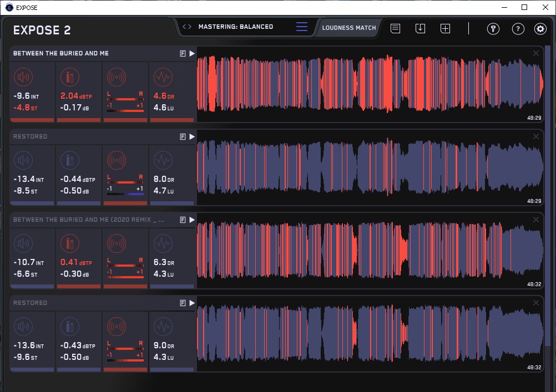Toggle F button on 2020 Remix track
The height and width of the screenshot is (392, 556).
(182, 220)
